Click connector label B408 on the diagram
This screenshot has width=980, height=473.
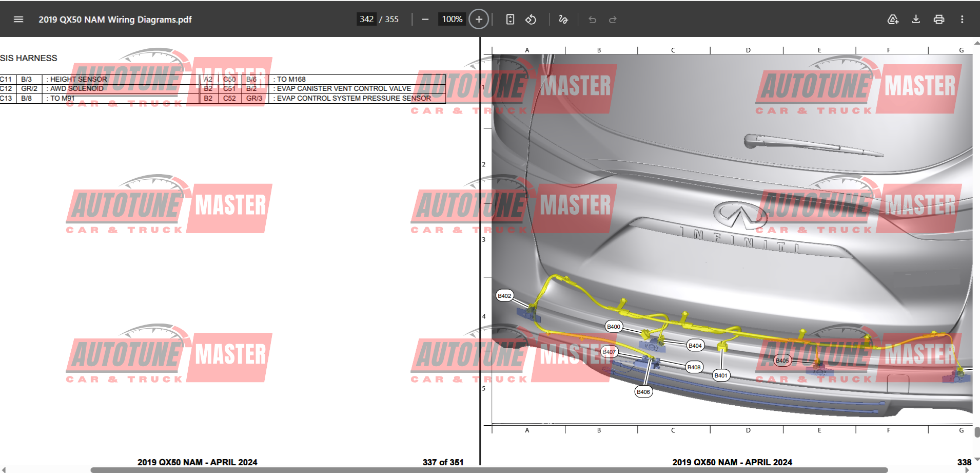coord(694,367)
